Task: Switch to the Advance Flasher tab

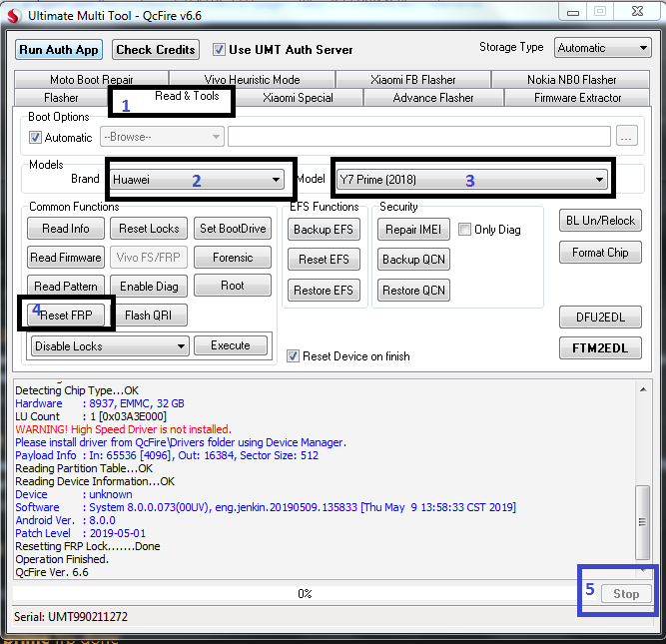Action: 432,98
